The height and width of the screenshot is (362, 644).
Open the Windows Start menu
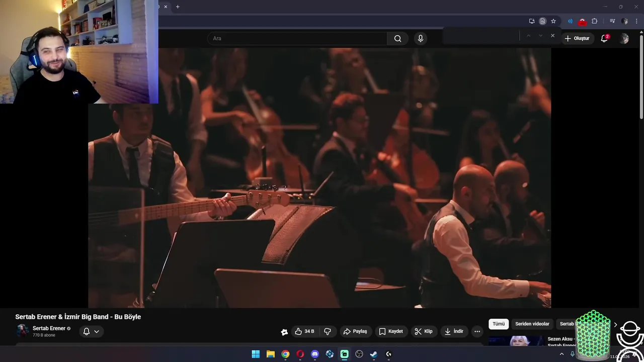coord(256,354)
